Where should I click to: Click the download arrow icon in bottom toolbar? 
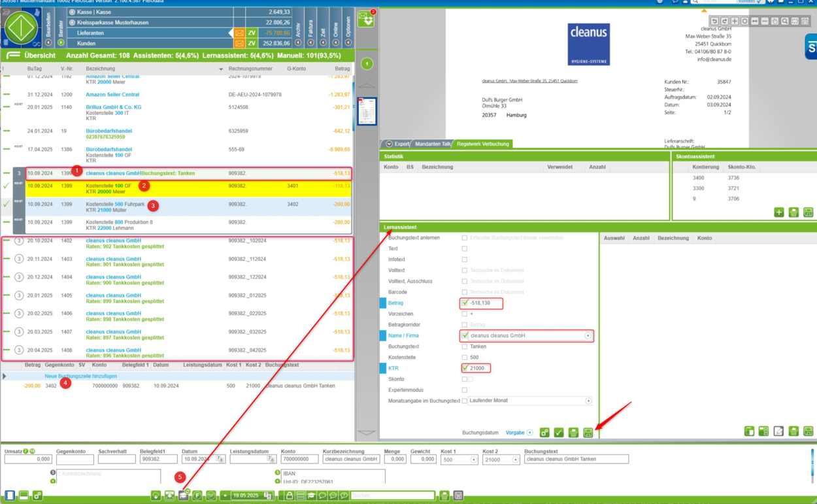tap(156, 496)
